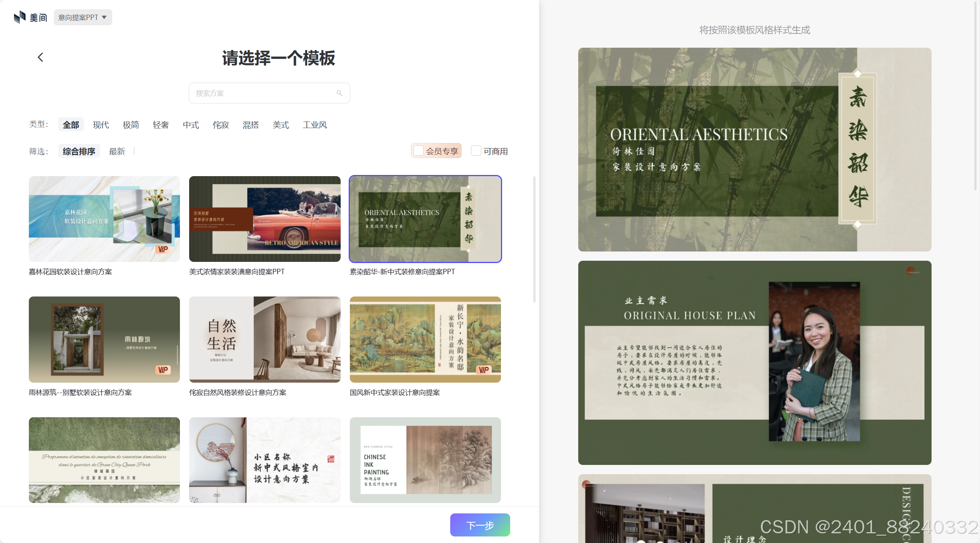
Task: Enable the 可商用 checkbox
Action: point(476,151)
